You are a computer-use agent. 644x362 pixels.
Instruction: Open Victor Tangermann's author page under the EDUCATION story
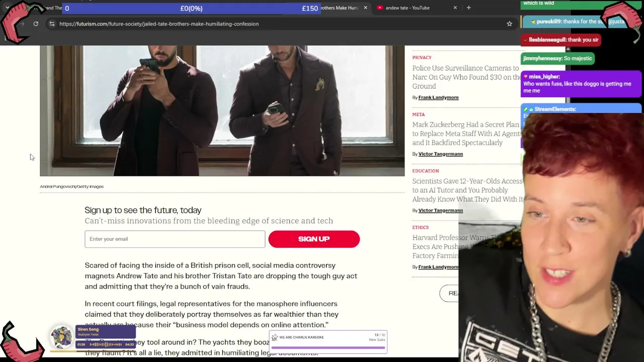pos(440,210)
